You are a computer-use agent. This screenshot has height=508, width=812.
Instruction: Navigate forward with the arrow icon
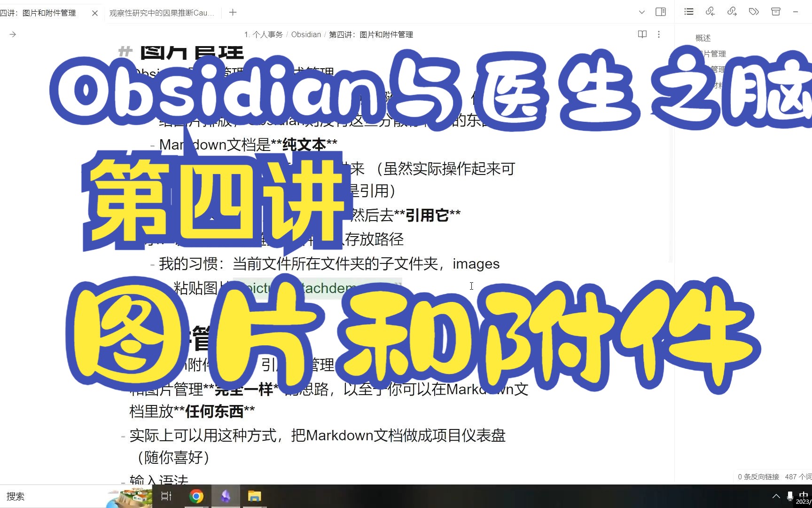(13, 34)
